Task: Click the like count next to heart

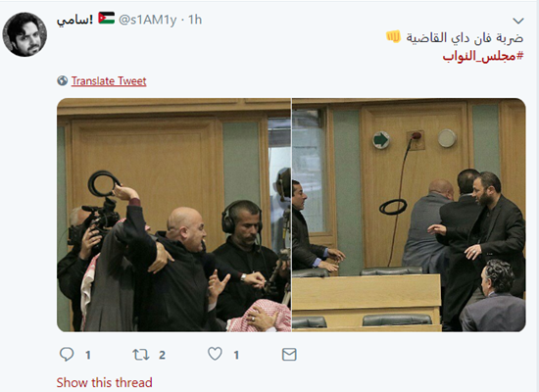Action: coord(236,355)
